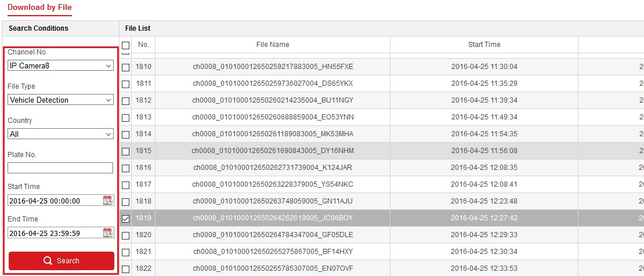Uncheck the checkbox for file row 1819
644x276 pixels.
125,219
